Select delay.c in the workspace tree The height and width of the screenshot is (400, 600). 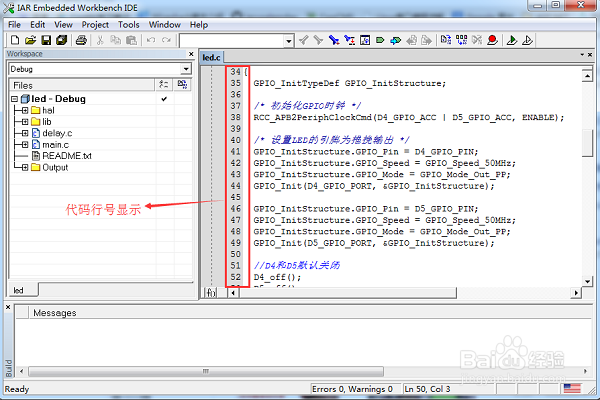click(x=57, y=133)
